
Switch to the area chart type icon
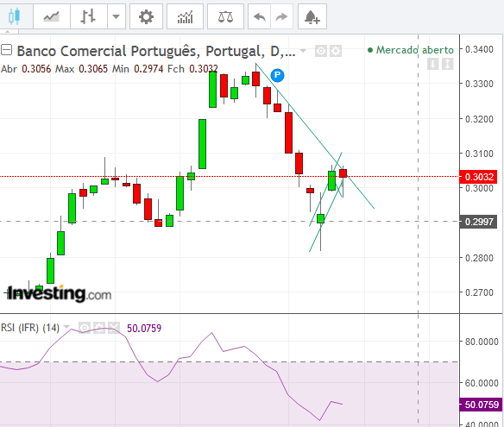click(52, 16)
